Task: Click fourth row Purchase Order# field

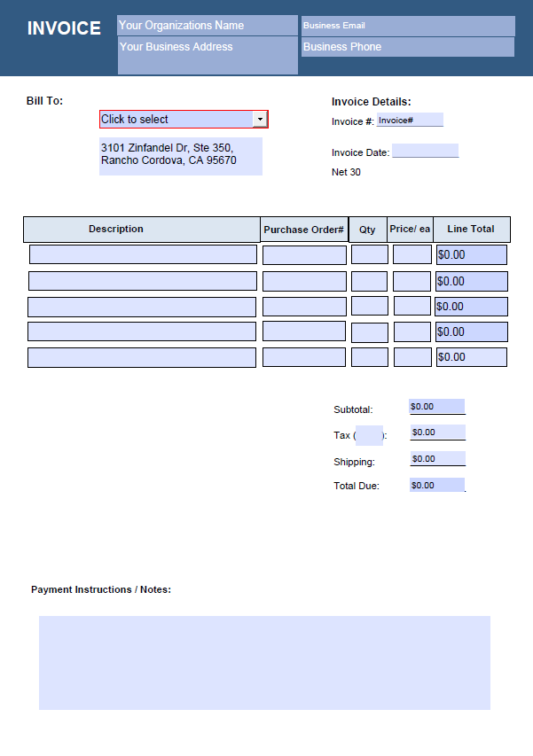Action: [304, 331]
